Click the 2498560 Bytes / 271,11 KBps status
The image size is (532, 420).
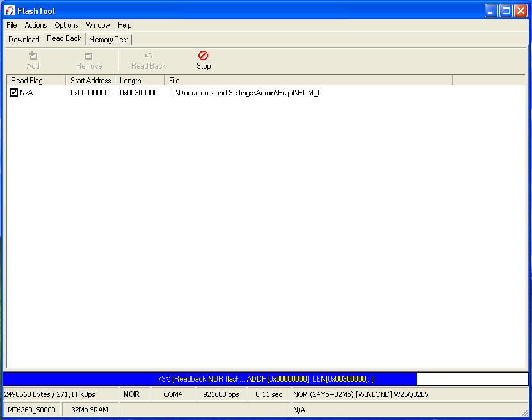60,394
